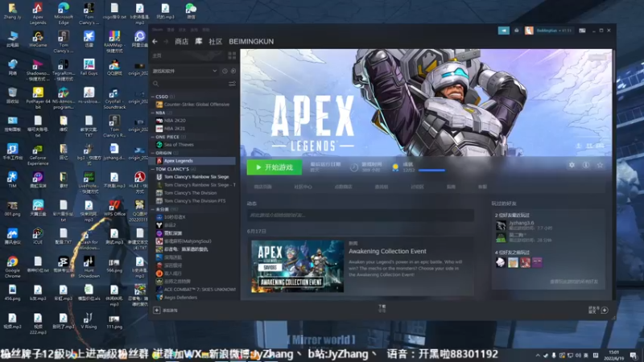Click the activity status input field

360,215
